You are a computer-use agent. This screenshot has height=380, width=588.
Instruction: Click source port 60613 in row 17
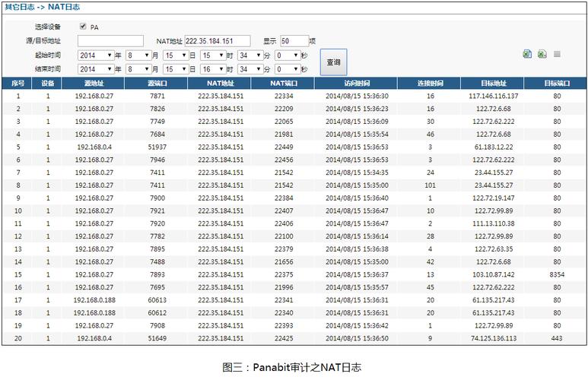pos(157,299)
